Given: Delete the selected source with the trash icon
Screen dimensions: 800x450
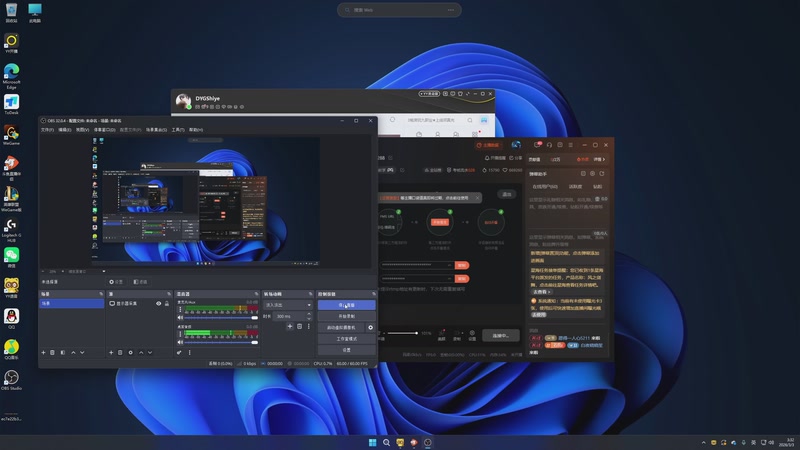Looking at the screenshot, I should [120, 353].
